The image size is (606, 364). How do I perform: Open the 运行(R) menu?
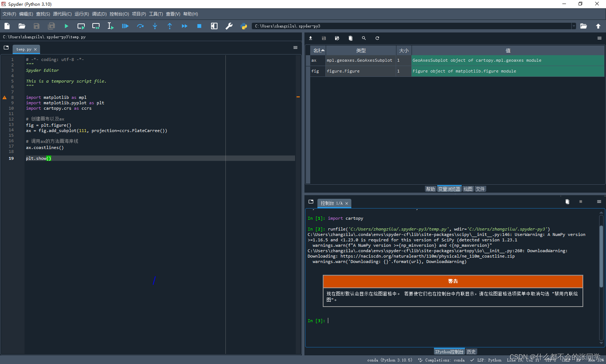pos(82,14)
